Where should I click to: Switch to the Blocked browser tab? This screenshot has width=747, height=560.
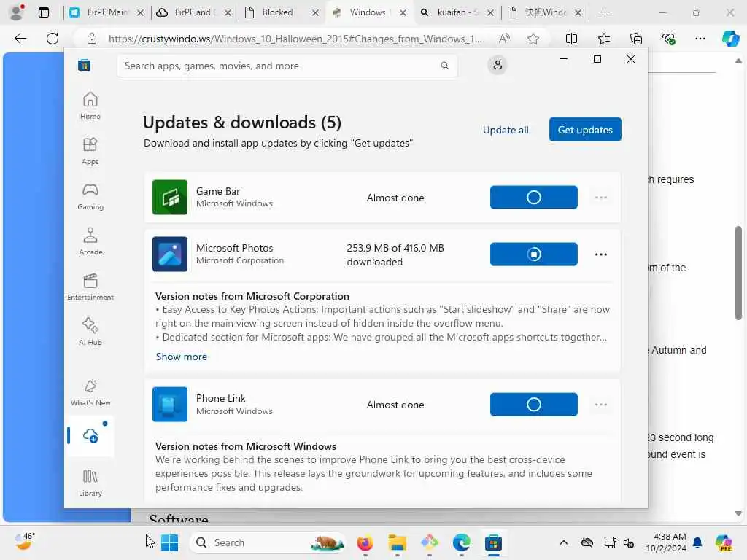(282, 12)
